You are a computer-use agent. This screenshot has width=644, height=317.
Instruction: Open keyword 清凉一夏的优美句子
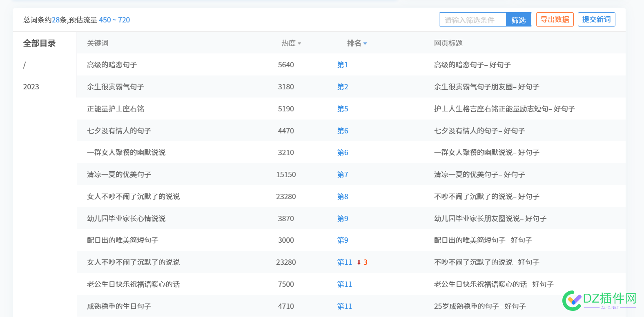pos(119,175)
